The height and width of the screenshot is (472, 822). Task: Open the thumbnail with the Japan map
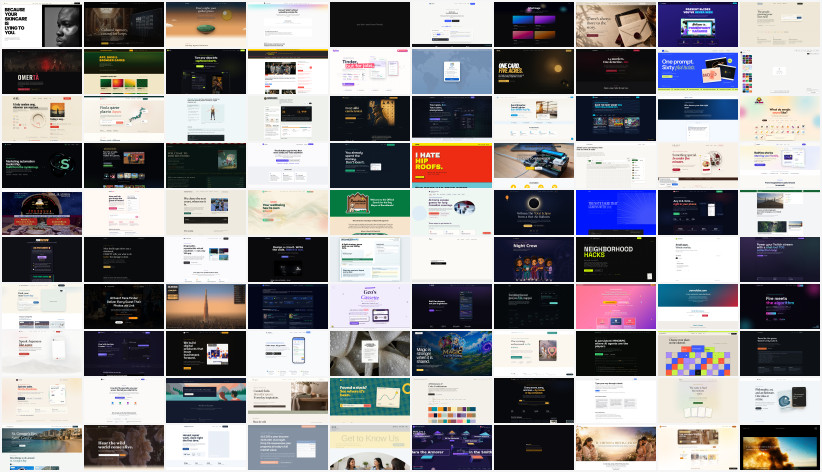(x=124, y=119)
